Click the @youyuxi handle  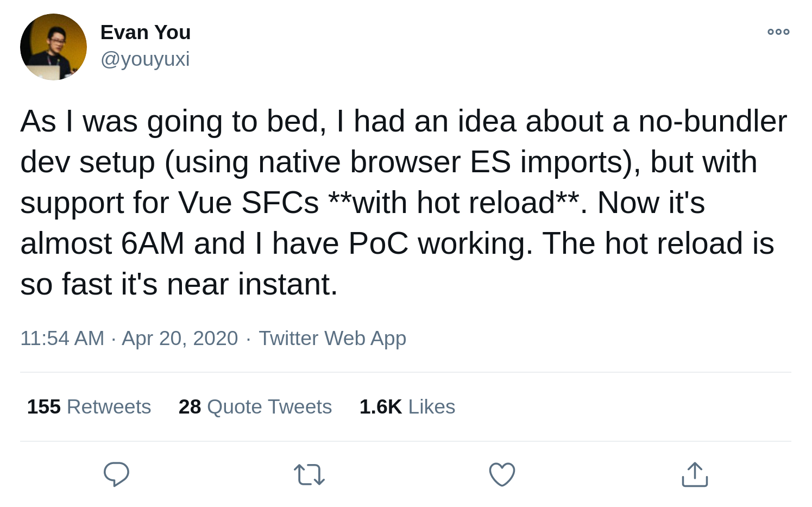[x=144, y=59]
